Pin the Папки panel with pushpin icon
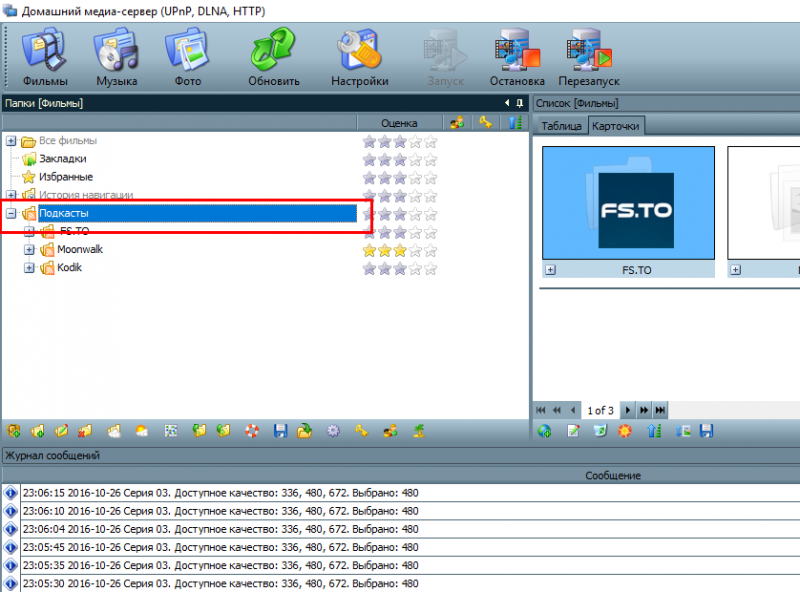800x592 pixels. pyautogui.click(x=520, y=103)
